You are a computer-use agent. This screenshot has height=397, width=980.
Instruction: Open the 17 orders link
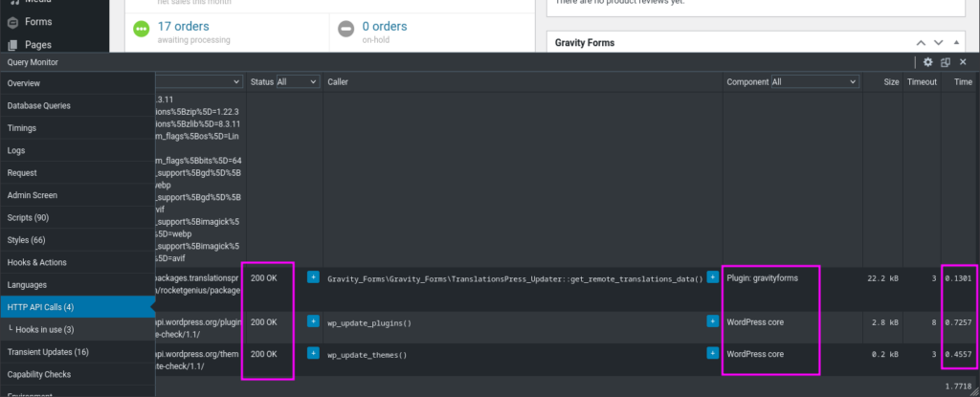tap(183, 26)
